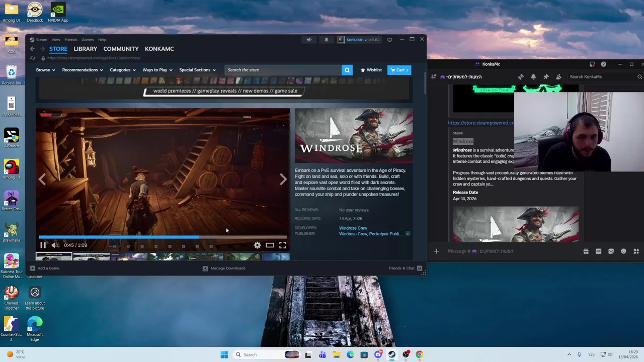This screenshot has width=644, height=362.
Task: Open the KONKAMC profile tab
Action: pos(159,49)
